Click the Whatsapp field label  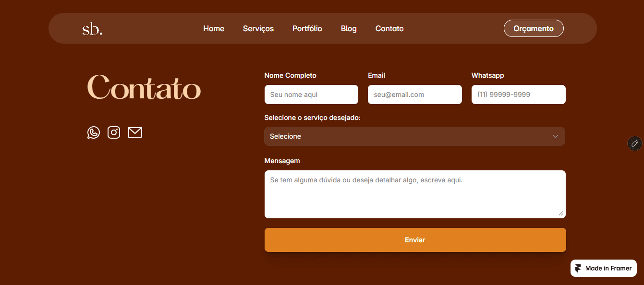[x=488, y=75]
